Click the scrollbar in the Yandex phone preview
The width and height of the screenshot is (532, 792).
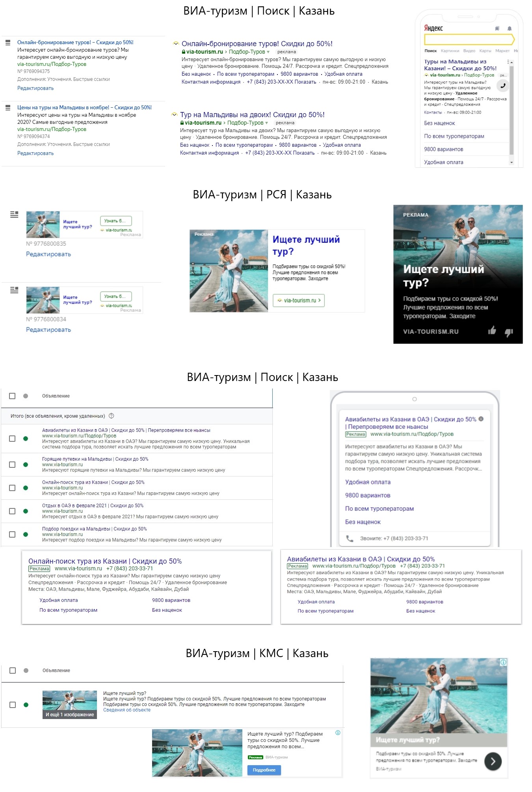512,110
